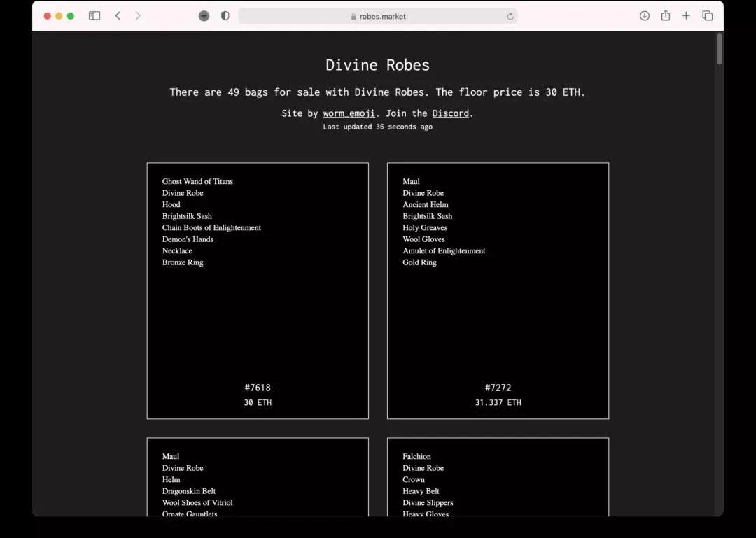Show the Safari downloads list
The height and width of the screenshot is (538, 756).
645,16
